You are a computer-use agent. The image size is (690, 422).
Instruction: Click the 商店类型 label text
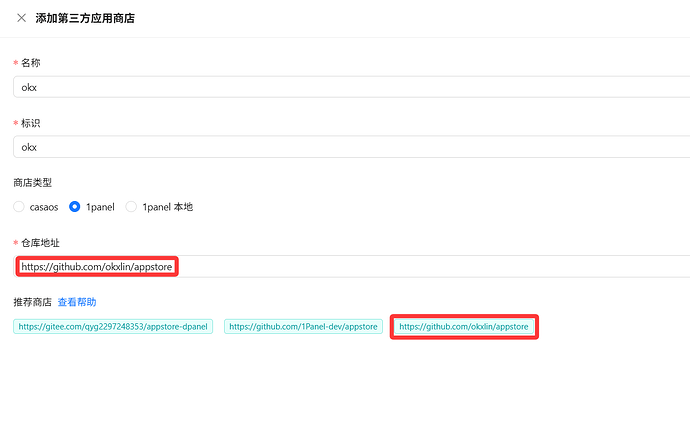(33, 183)
